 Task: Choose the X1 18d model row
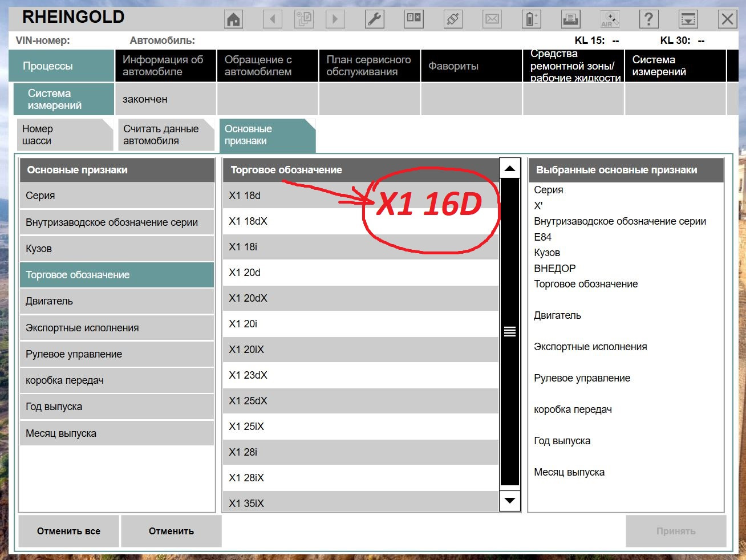coord(361,196)
